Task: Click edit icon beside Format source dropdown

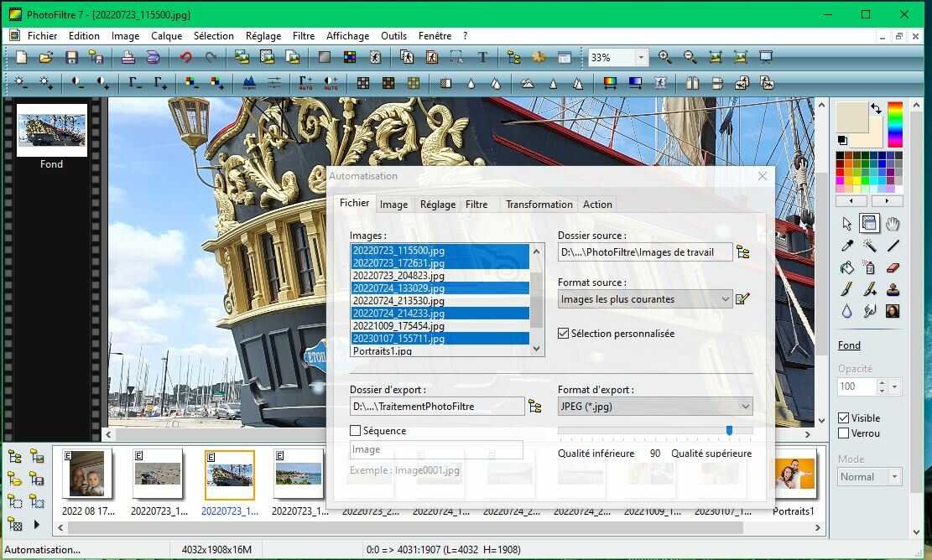Action: (742, 298)
